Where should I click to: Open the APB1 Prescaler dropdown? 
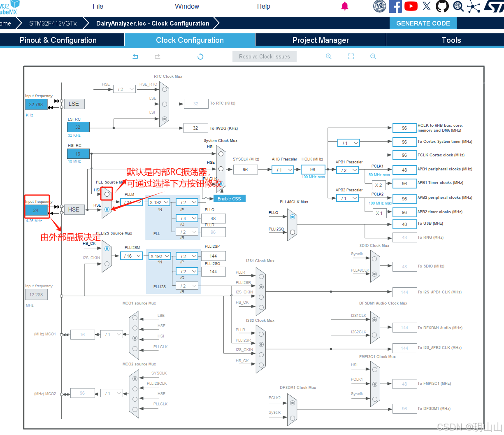(348, 170)
